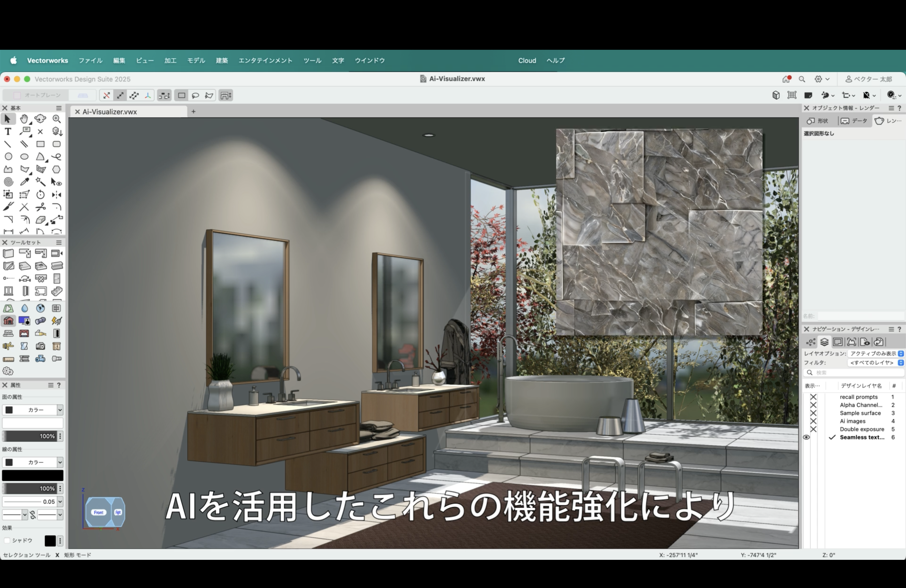Select the Eyedropper tool
906x588 pixels.
[x=24, y=182]
